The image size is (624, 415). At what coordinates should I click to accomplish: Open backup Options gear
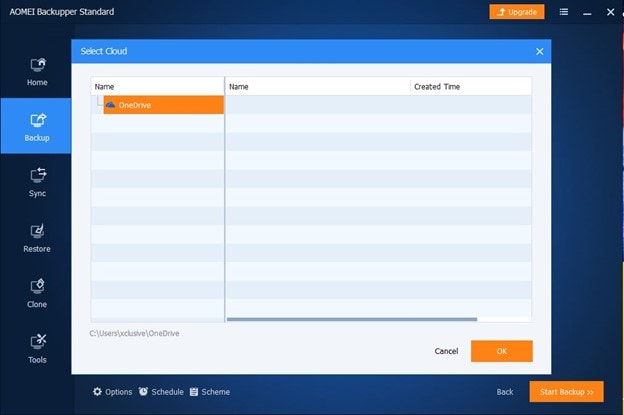[113, 392]
